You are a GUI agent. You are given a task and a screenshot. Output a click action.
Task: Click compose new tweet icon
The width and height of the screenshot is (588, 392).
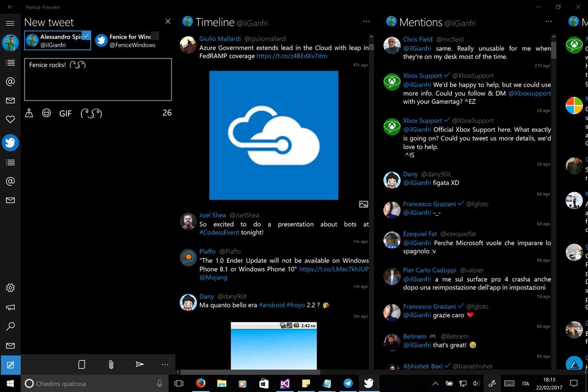[10, 365]
